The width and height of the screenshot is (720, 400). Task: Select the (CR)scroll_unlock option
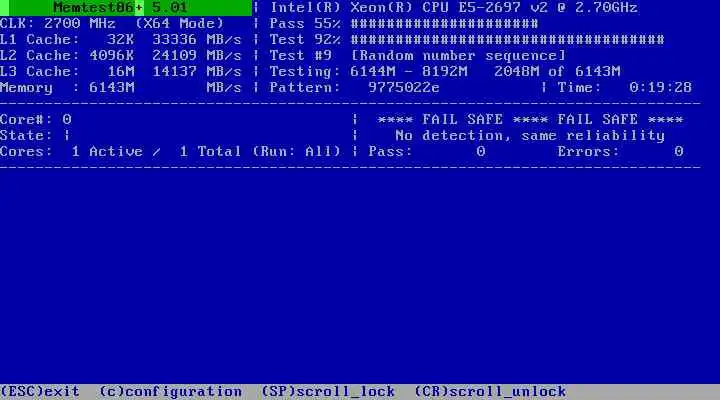490,391
